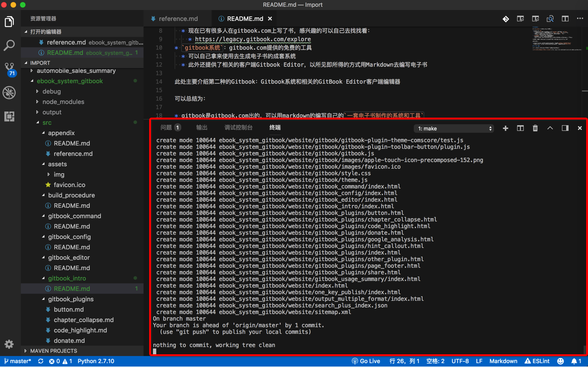Open editor More Actions ellipsis
Viewport: 588px width, 367px height.
click(x=580, y=19)
